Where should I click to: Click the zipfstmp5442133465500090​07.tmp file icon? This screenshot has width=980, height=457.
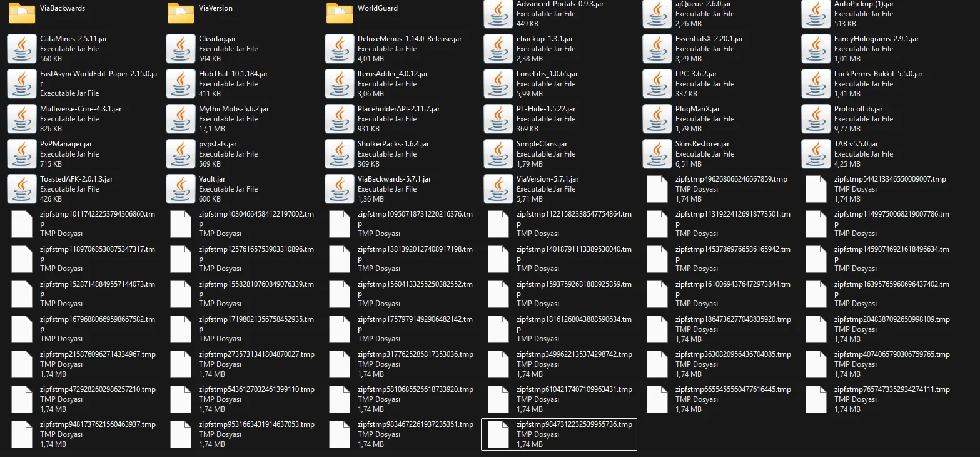816,189
